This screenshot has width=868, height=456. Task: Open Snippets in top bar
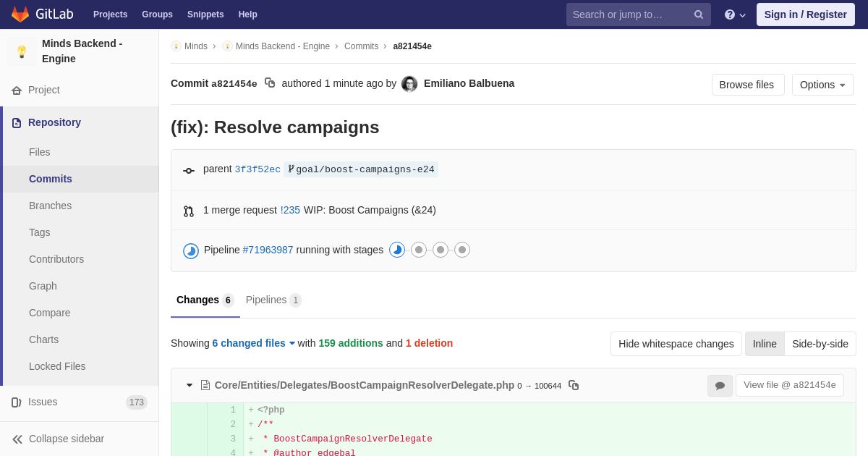[205, 14]
